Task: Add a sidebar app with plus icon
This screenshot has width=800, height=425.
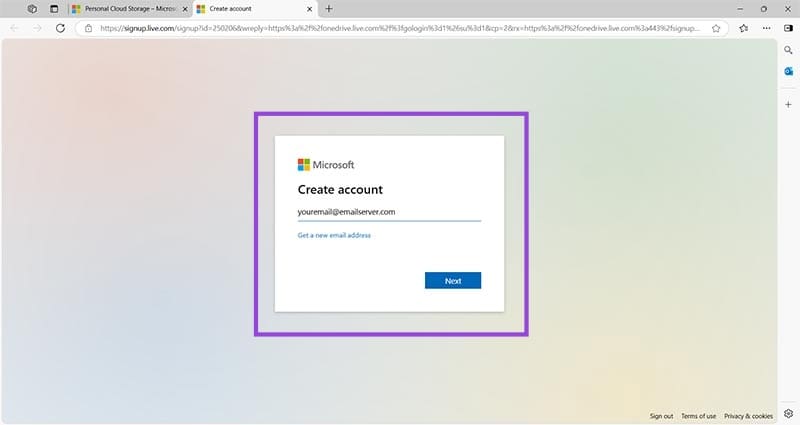Action: pyautogui.click(x=788, y=105)
